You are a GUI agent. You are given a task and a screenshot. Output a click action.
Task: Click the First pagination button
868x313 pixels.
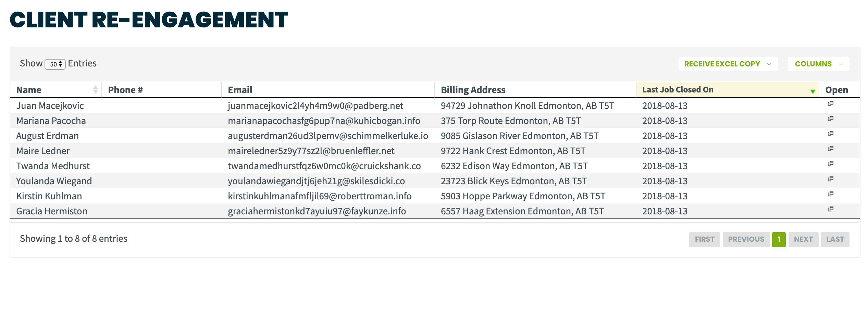(x=704, y=239)
